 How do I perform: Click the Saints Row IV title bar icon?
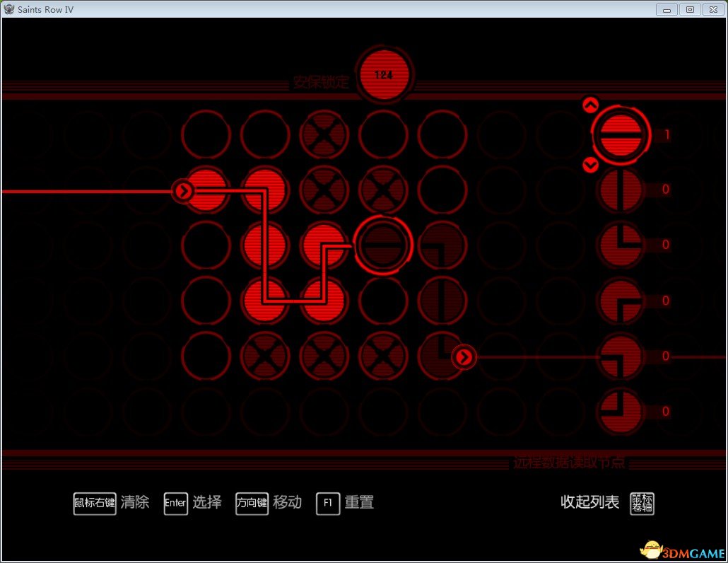pyautogui.click(x=8, y=8)
